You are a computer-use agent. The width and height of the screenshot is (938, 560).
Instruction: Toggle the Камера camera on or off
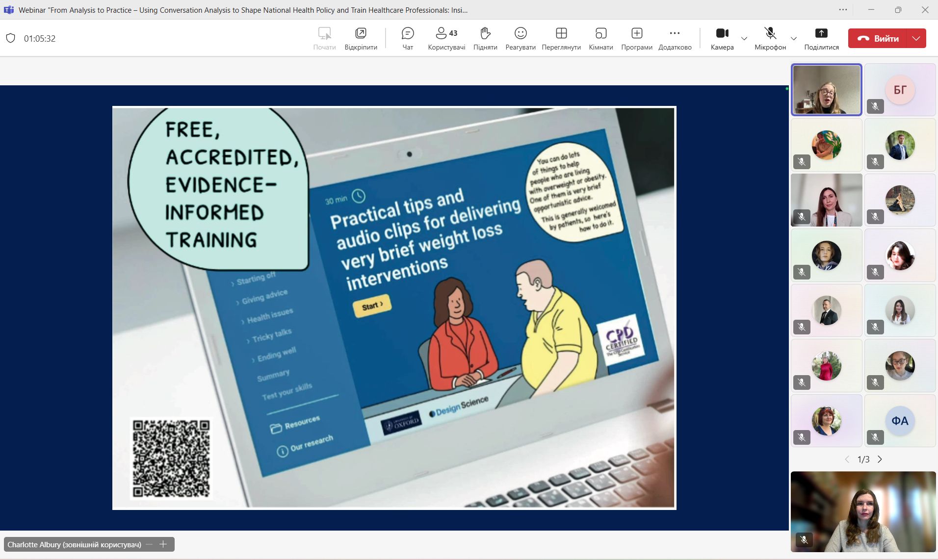[722, 38]
